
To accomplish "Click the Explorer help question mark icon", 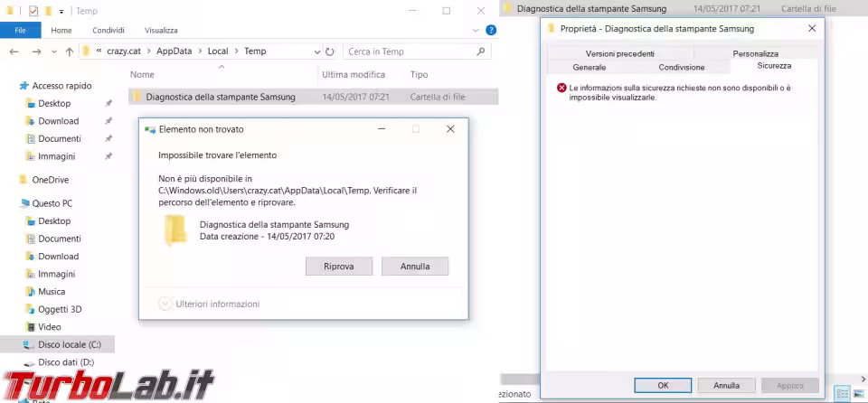I will tap(490, 31).
